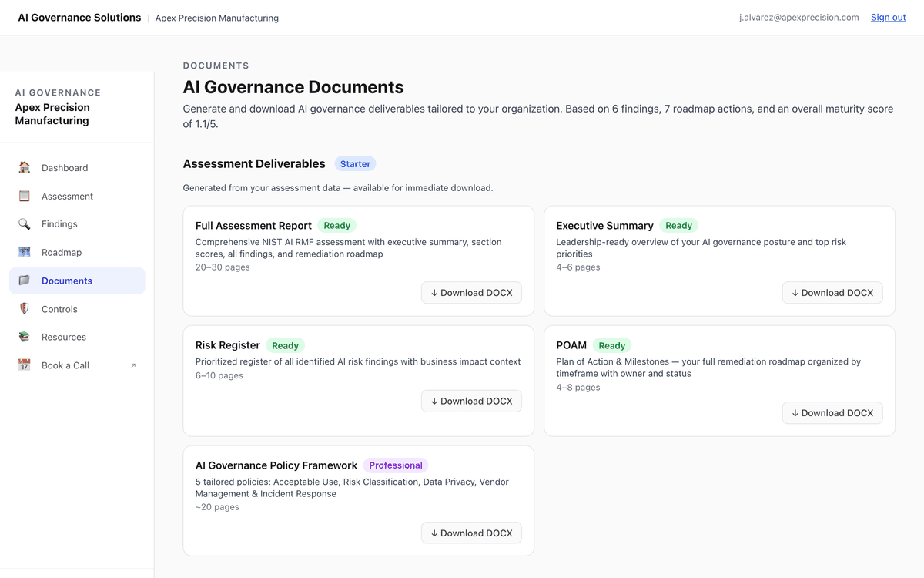Viewport: 924px width, 578px height.
Task: Click the AI Governance Documents page heading
Action: click(293, 87)
